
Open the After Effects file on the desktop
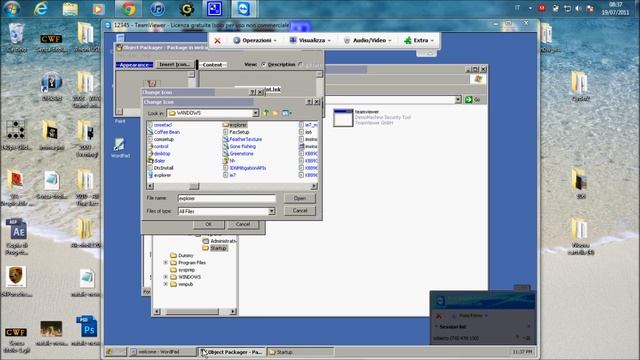(17, 237)
